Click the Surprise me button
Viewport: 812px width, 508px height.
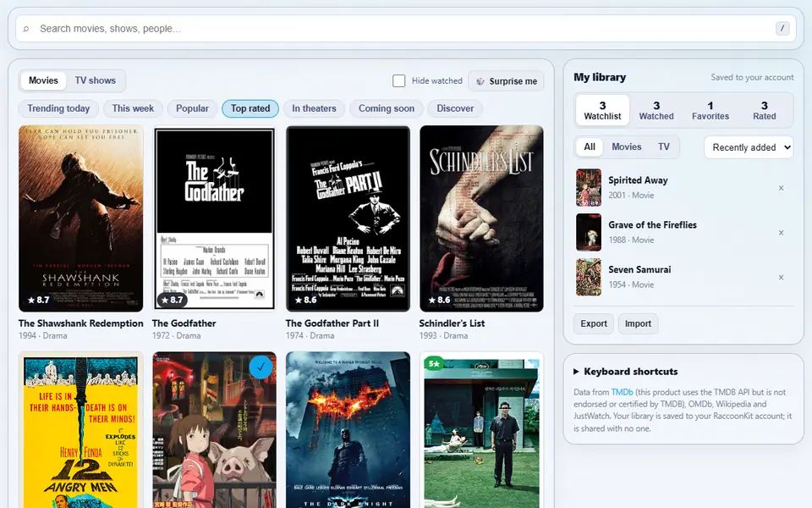tap(506, 81)
